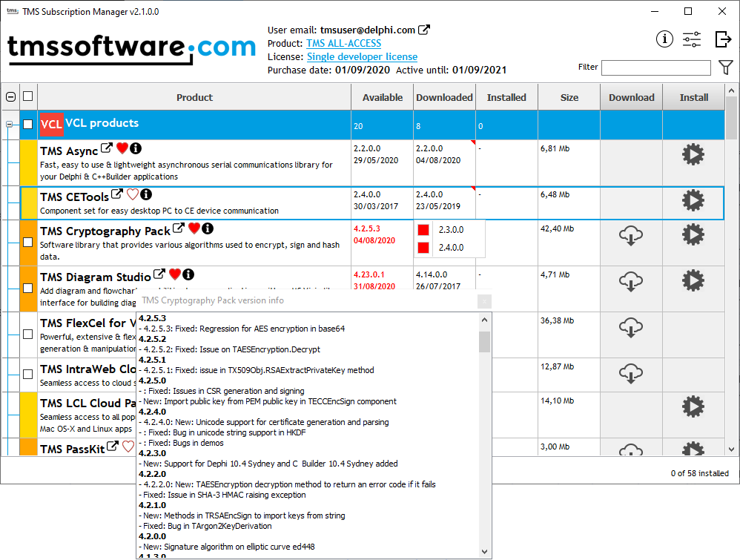This screenshot has width=740, height=560.
Task: Apply filter with the funnel icon
Action: pyautogui.click(x=726, y=67)
